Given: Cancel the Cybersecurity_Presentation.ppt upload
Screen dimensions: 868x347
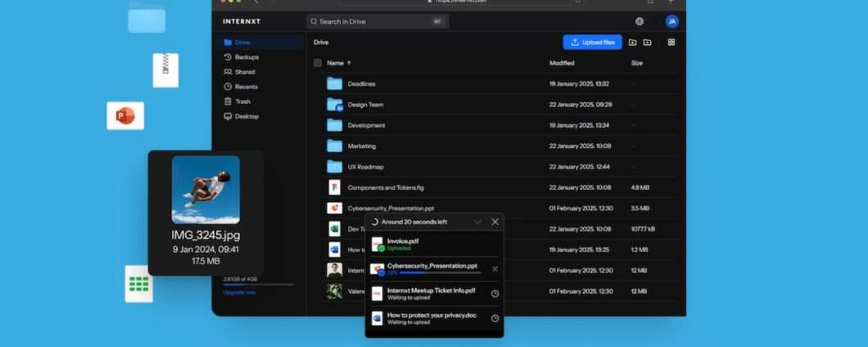Looking at the screenshot, I should coord(495,269).
